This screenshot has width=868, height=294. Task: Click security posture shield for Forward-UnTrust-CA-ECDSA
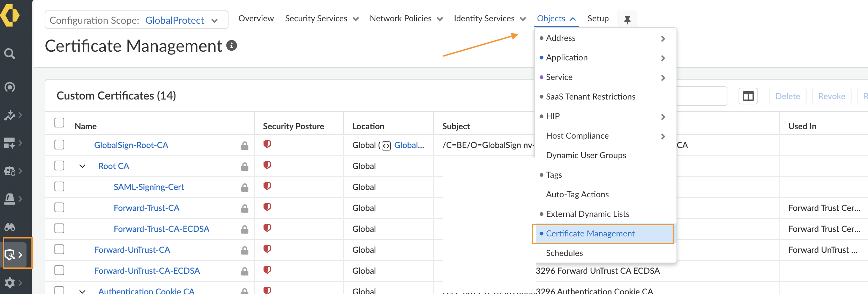tap(267, 270)
